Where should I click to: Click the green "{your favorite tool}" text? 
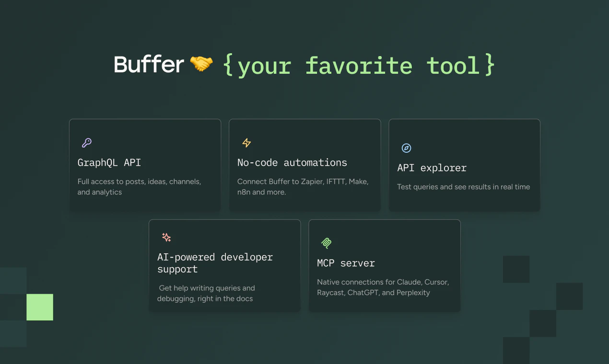pos(359,66)
